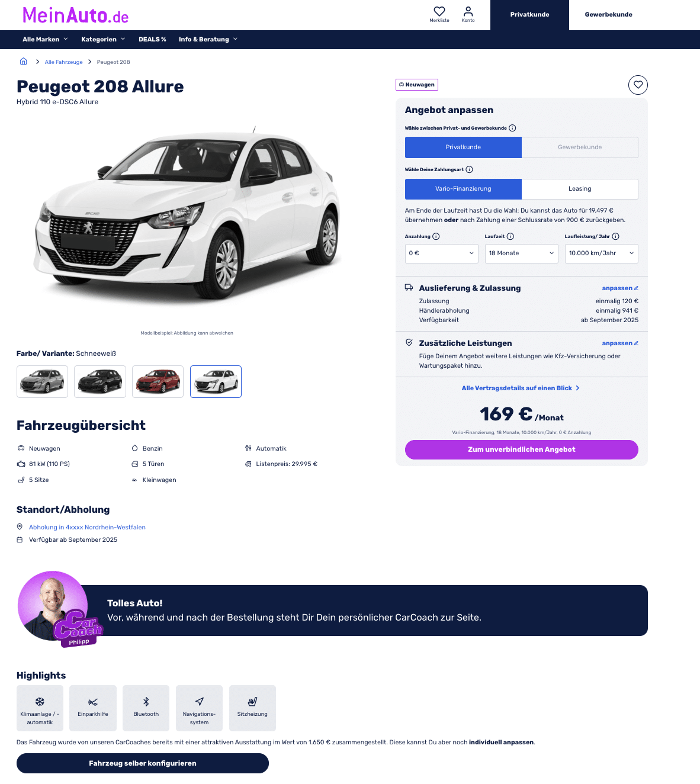
Task: Click Zum unverbindlichen Angebot button
Action: 522,449
